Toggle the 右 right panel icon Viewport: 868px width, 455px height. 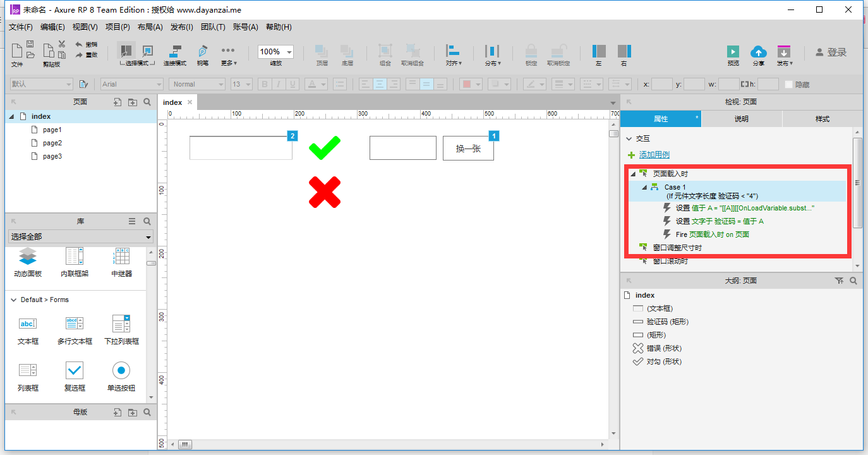click(624, 51)
